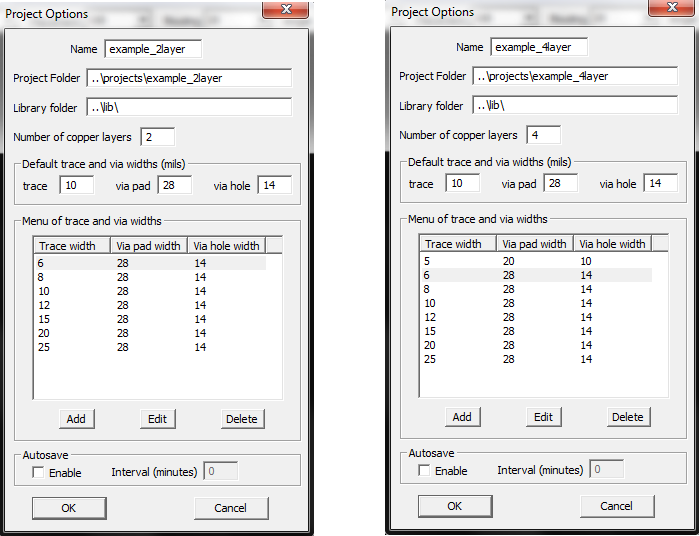Click Interval minutes field in 2layer dialog
Viewport: 700px width, 536px height.
[x=221, y=471]
